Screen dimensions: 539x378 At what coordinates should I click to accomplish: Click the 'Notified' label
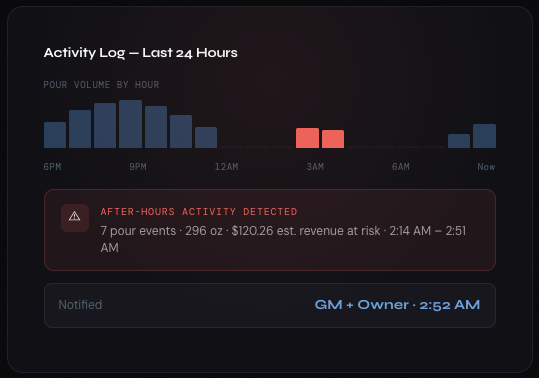80,305
